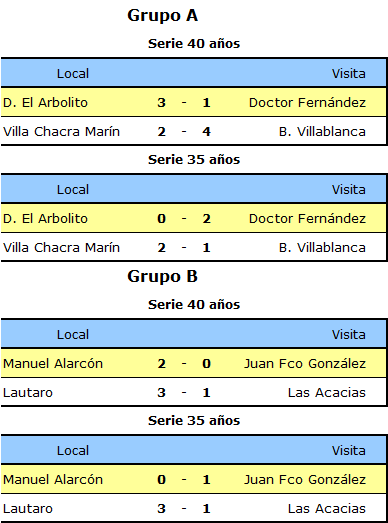Click Lautaro in Grupo B Serie 40
This screenshot has height=523, width=388.
click(28, 393)
